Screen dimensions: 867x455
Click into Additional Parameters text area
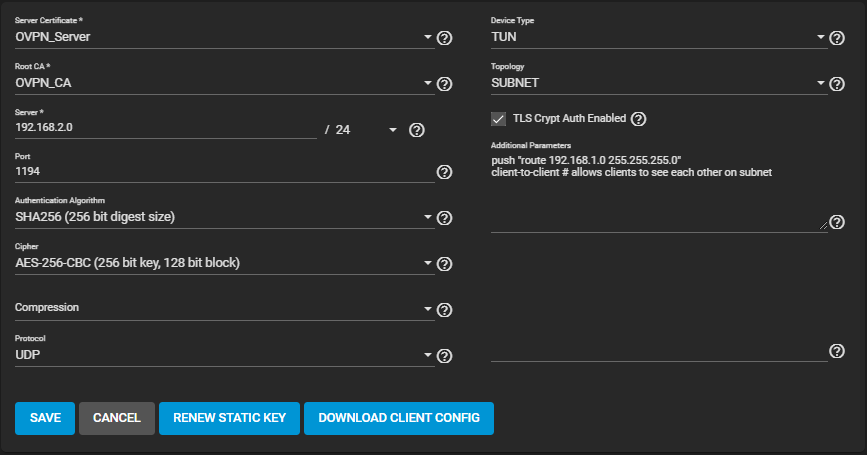click(x=659, y=191)
